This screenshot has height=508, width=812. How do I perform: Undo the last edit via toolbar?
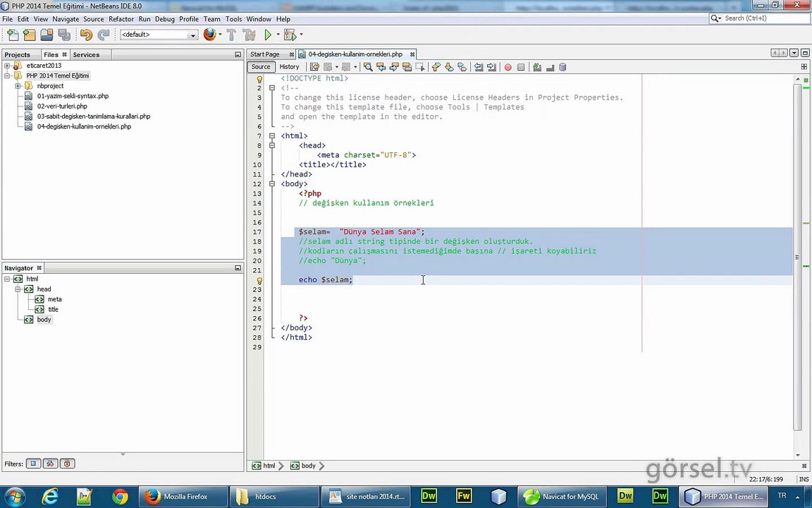[x=86, y=35]
